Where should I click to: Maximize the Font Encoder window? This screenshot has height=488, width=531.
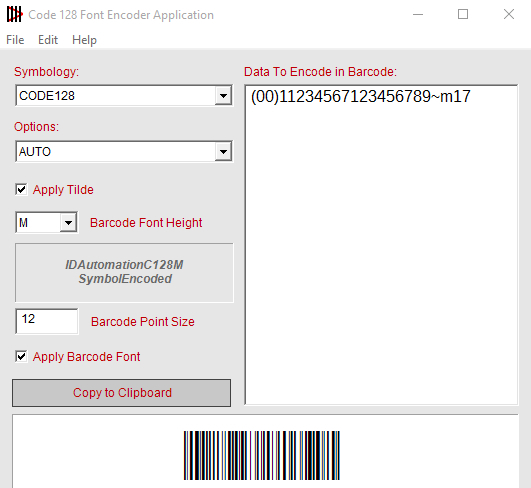(x=463, y=15)
